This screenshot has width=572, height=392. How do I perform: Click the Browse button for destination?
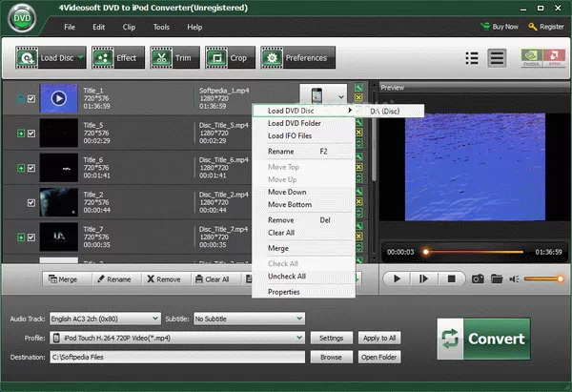pyautogui.click(x=331, y=357)
